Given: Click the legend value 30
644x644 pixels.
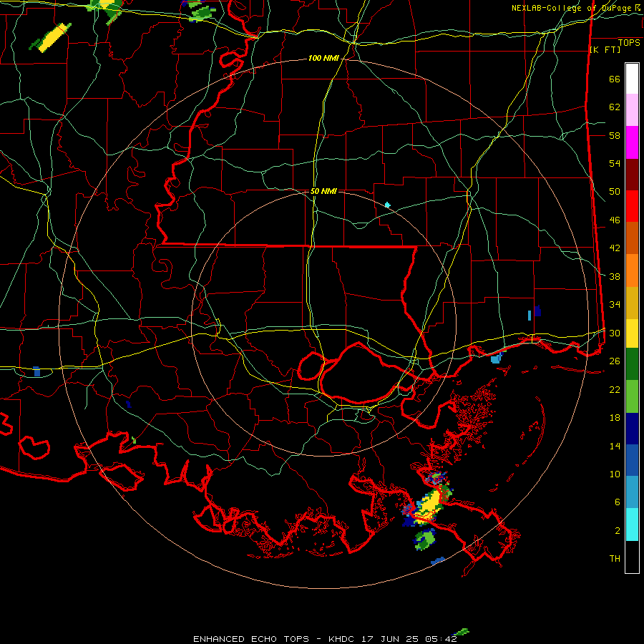Looking at the screenshot, I should [x=615, y=333].
